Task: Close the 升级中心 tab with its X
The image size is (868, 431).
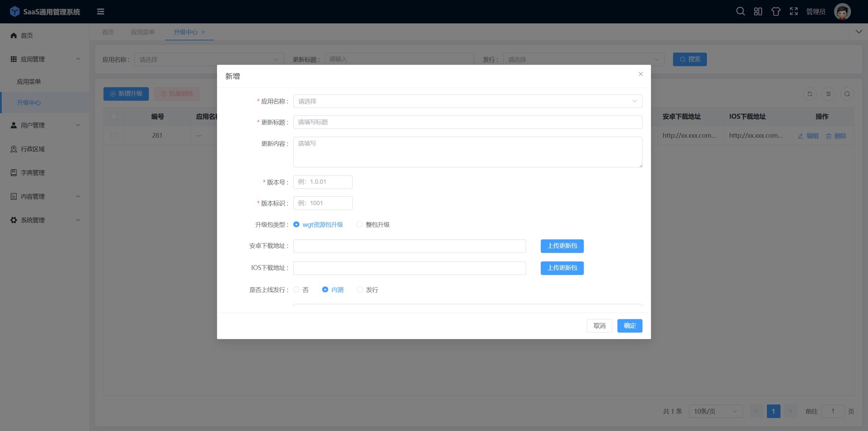Action: [x=203, y=32]
